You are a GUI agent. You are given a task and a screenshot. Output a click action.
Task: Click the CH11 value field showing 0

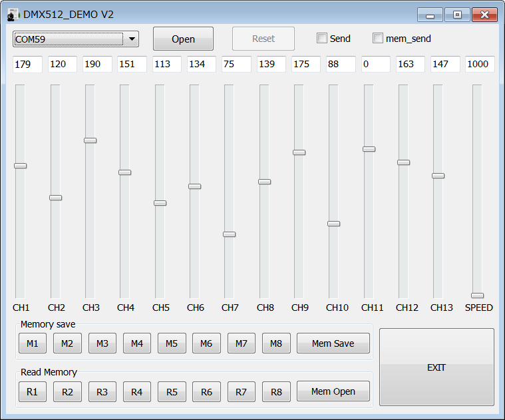tap(375, 65)
